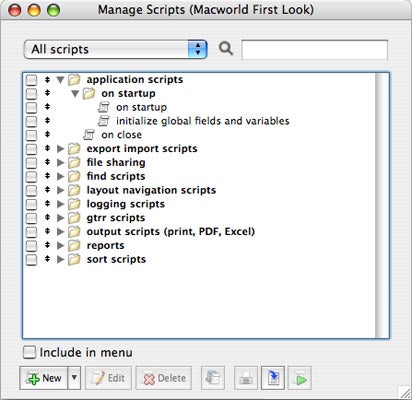This screenshot has width=412, height=400.
Task: Click the 'initialize global fields and variables' script
Action: pos(203,121)
